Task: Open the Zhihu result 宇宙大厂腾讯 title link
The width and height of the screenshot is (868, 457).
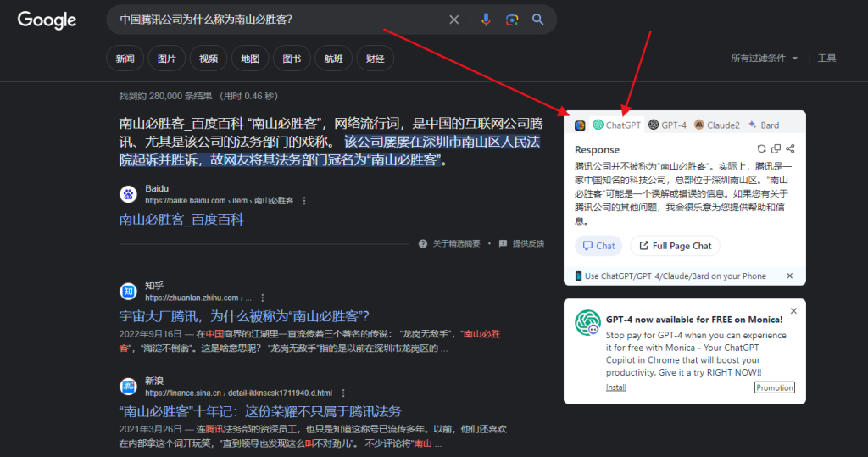Action: 244,316
